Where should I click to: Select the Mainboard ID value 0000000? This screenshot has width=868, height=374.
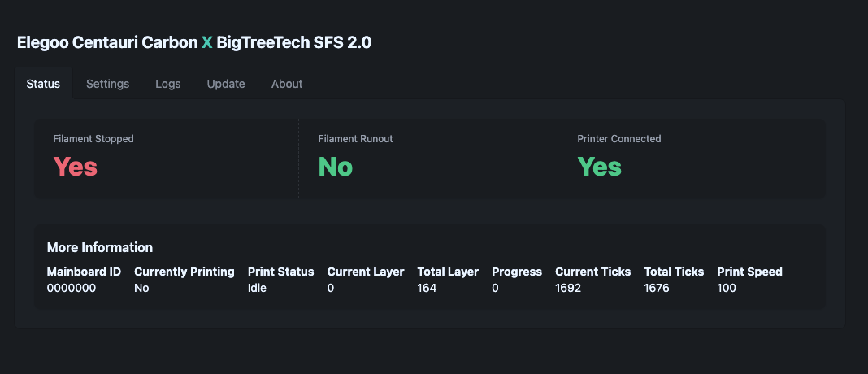[72, 288]
